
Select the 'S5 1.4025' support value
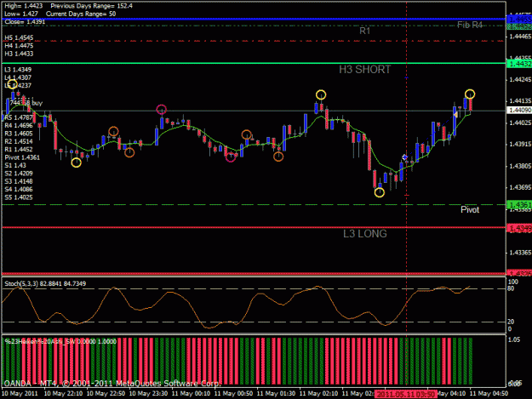pos(19,197)
